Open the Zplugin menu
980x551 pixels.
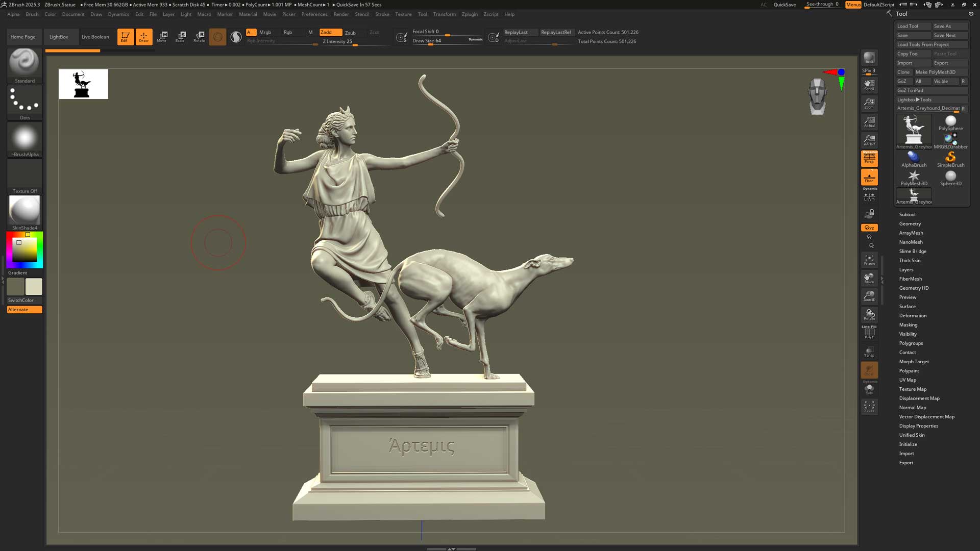pyautogui.click(x=470, y=14)
